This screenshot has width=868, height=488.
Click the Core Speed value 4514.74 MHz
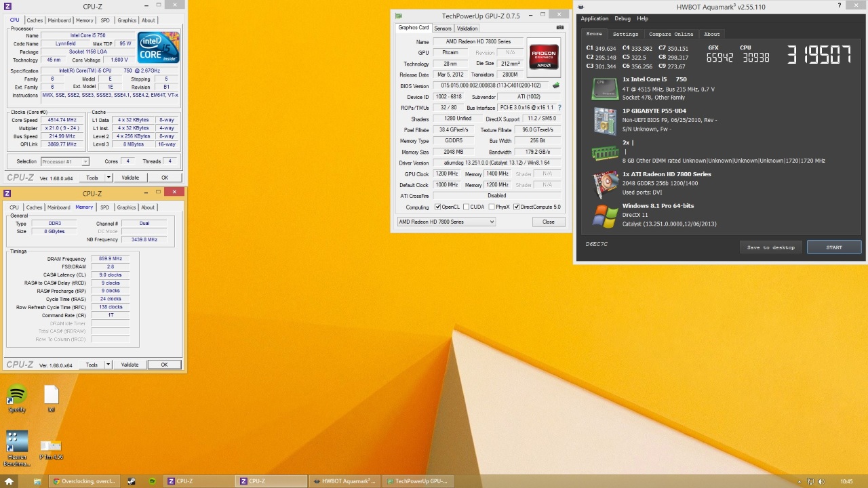tap(62, 120)
